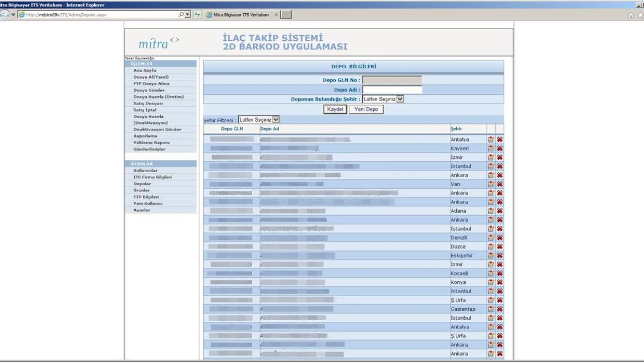Refresh the page in Internet Explorer
The height and width of the screenshot is (362, 644).
click(x=198, y=14)
